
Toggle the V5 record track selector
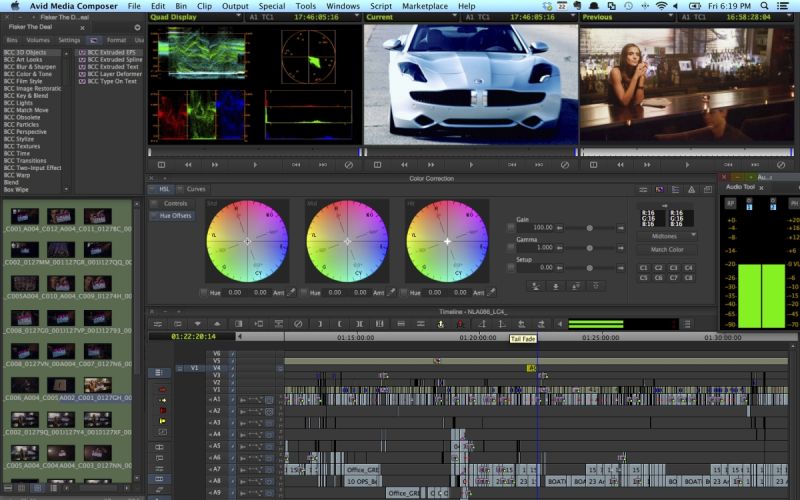[x=216, y=360]
